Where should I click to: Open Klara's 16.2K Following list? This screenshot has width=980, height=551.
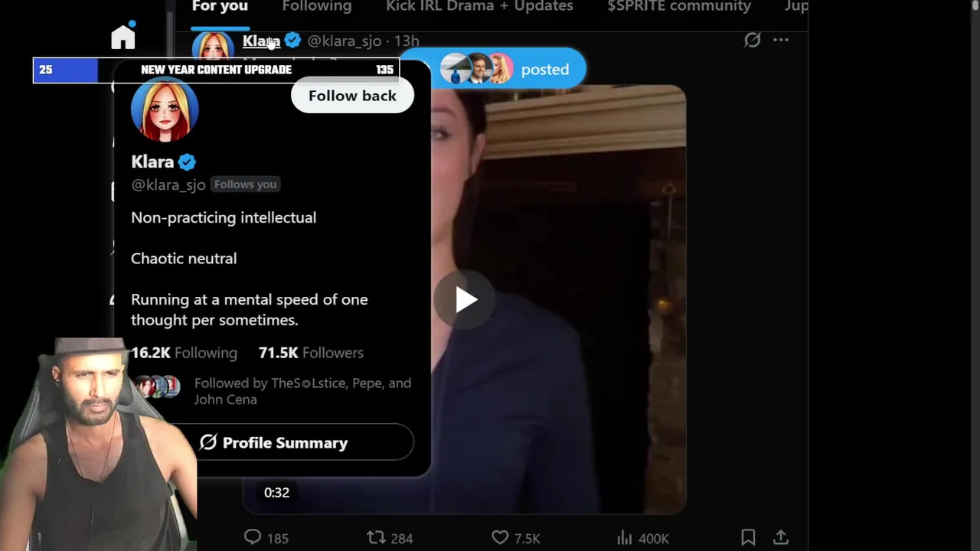(x=184, y=353)
